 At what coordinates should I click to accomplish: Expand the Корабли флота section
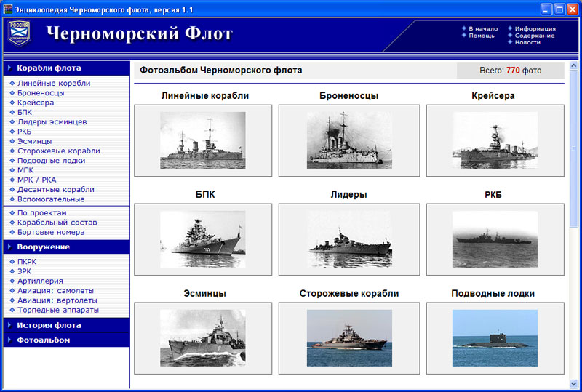click(x=49, y=68)
